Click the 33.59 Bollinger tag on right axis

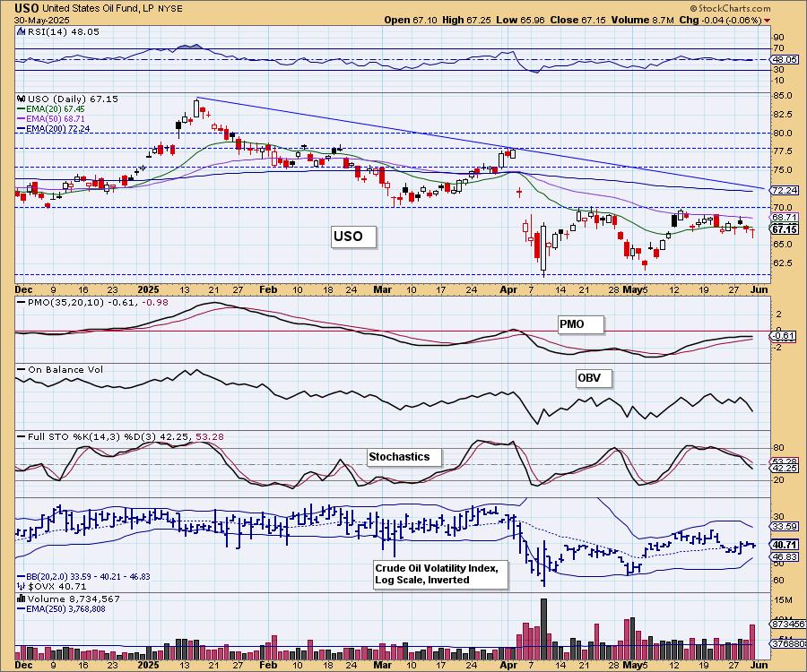(x=785, y=527)
